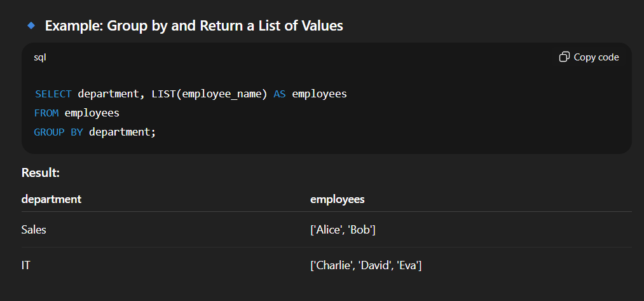Viewport: 644px width, 301px height.
Task: Click the GROUP BY keyword line
Action: click(x=58, y=132)
